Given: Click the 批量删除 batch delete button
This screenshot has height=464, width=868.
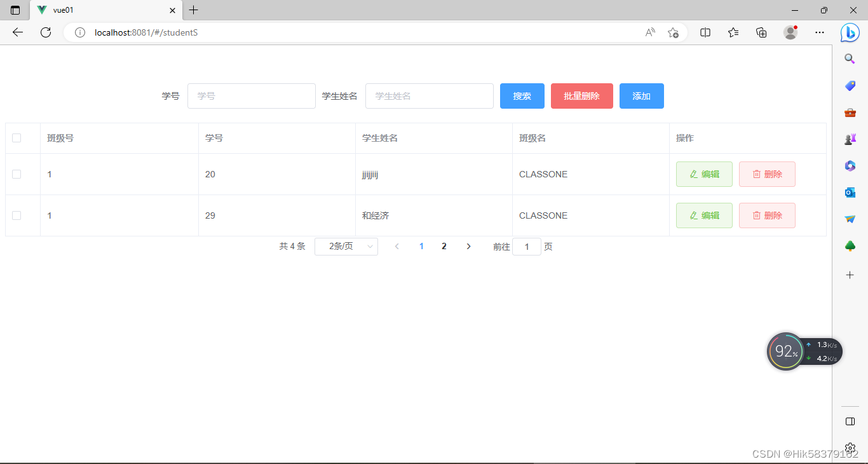Looking at the screenshot, I should click(581, 95).
